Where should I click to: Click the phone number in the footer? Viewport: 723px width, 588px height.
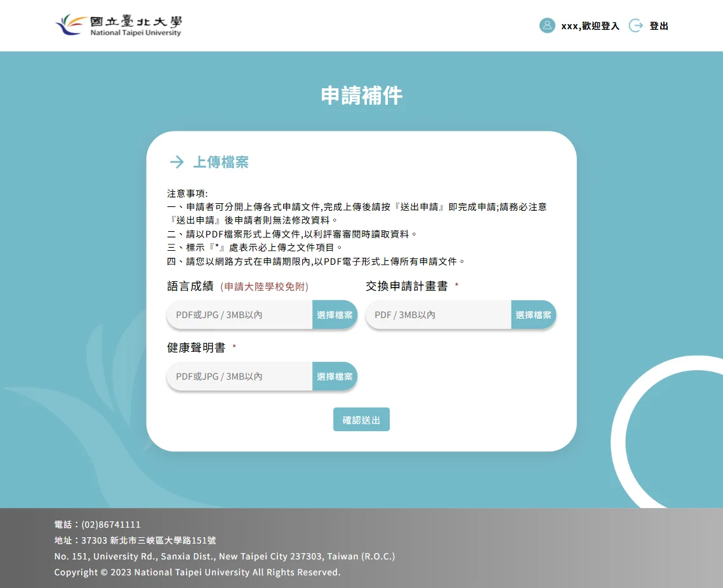[x=96, y=525]
